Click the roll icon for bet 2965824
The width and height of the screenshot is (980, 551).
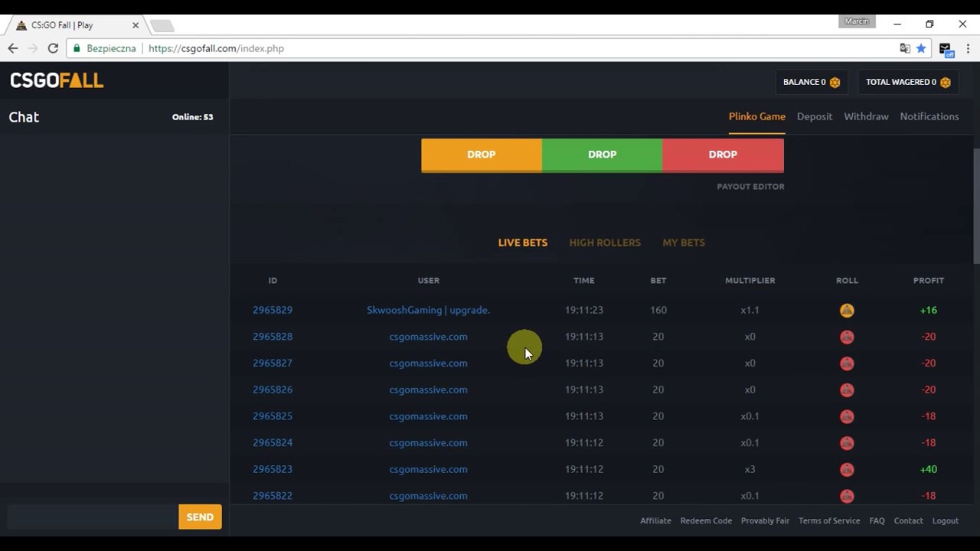[847, 443]
